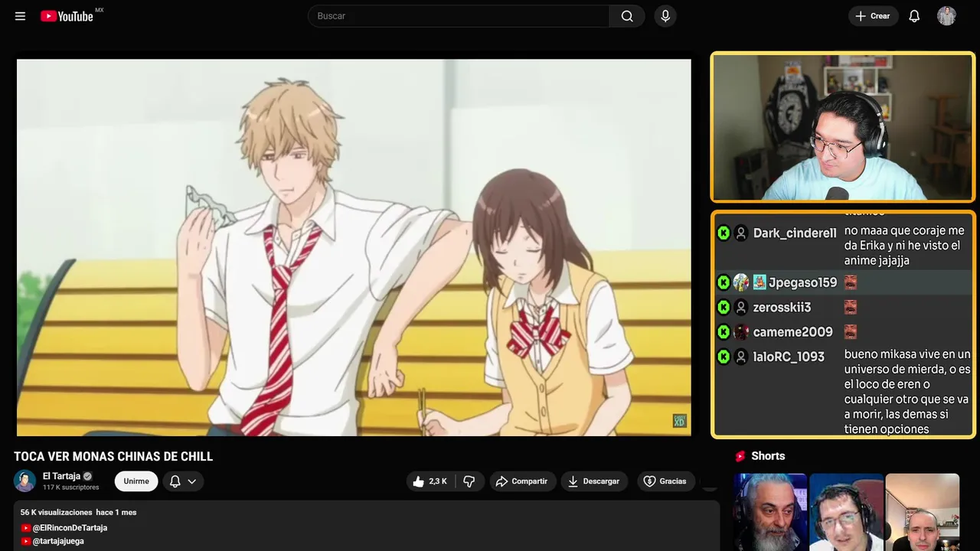This screenshot has width=980, height=551.
Task: Click the Compartir share button
Action: click(523, 481)
